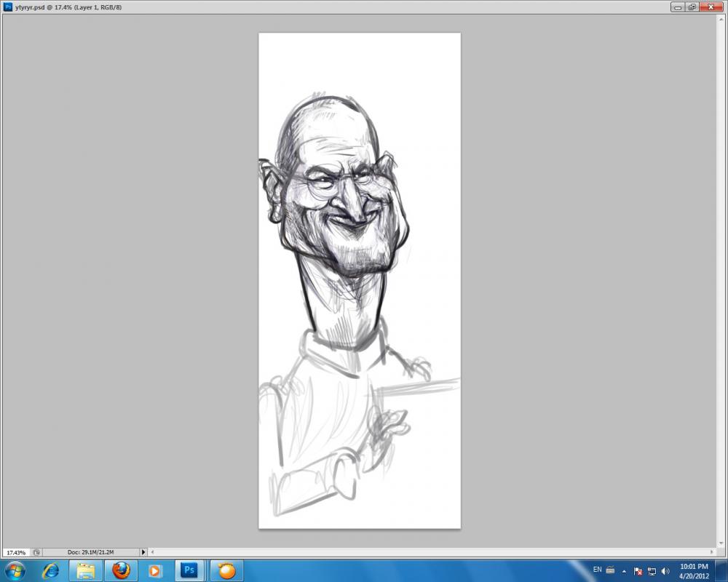
Task: Click the Photoshop icon in the document title bar
Action: click(8, 7)
